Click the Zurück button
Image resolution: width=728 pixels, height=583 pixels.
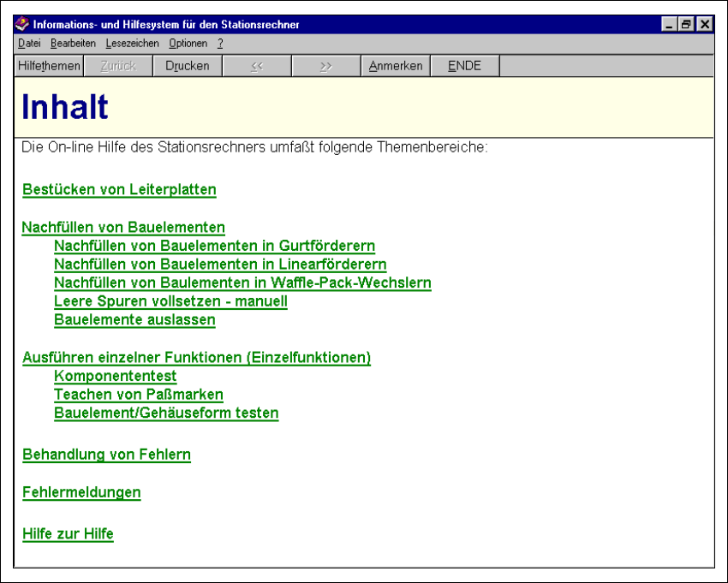coord(118,66)
